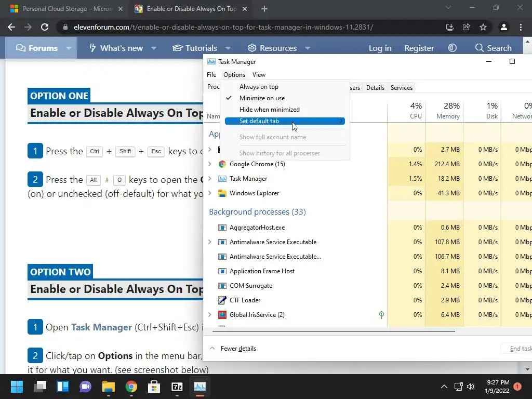This screenshot has height=399, width=532.
Task: Open the clock showing 9:27 PM
Action: [497, 387]
